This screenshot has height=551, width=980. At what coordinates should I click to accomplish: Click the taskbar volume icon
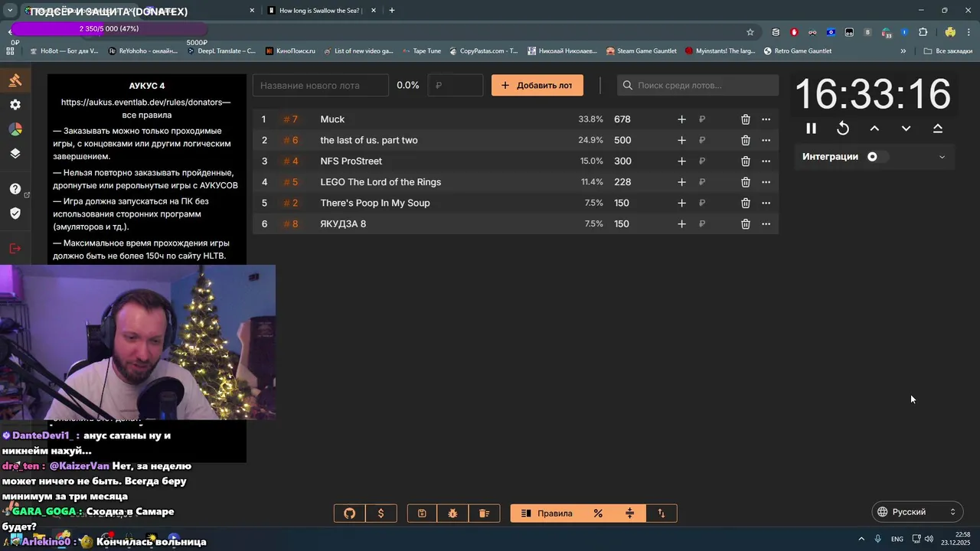pyautogui.click(x=929, y=540)
